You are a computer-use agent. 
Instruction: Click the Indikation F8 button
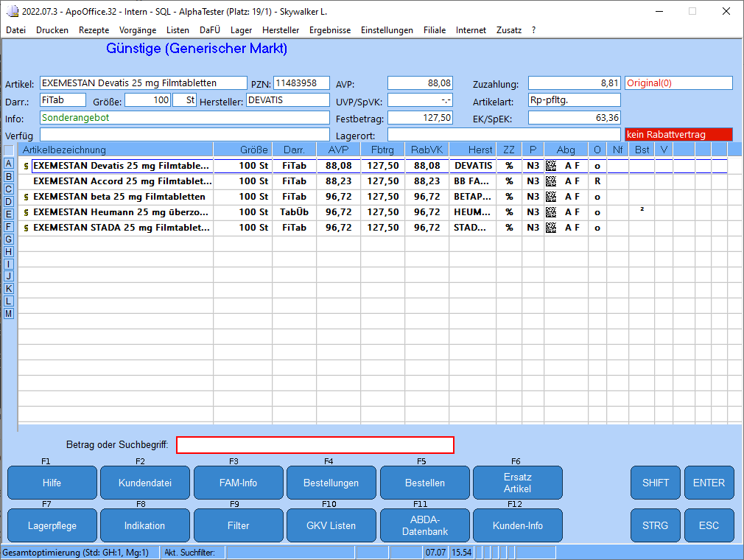145,525
